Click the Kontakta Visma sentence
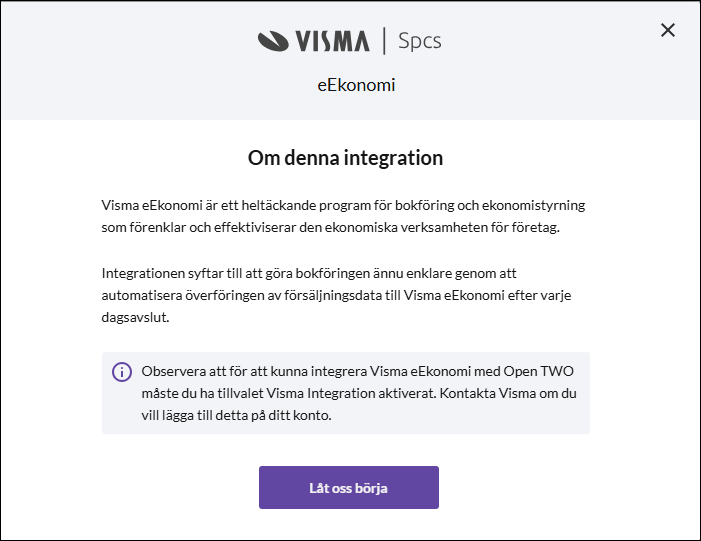The height and width of the screenshot is (541, 701). 359,404
